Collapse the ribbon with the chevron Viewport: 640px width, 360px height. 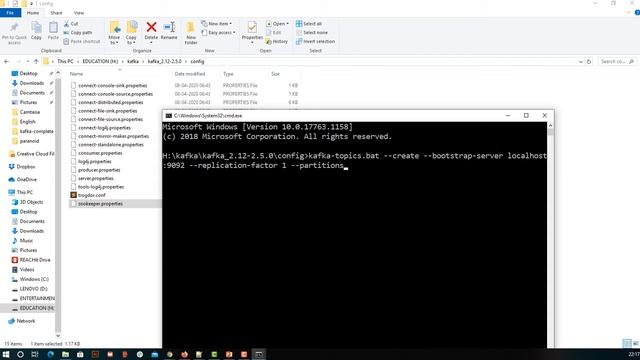[629, 13]
